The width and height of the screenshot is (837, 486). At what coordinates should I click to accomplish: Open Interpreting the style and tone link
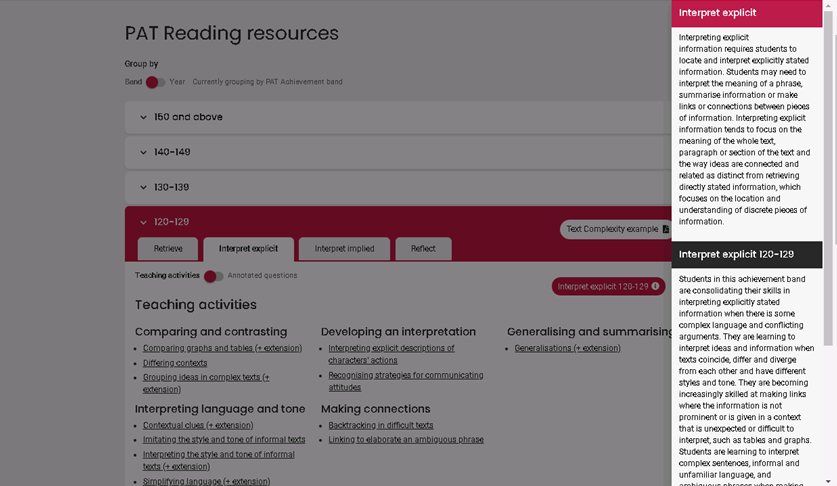218,460
